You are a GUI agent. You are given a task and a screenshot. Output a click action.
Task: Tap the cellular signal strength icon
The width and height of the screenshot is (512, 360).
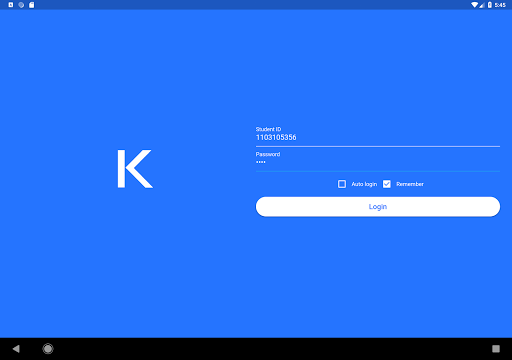click(x=482, y=5)
